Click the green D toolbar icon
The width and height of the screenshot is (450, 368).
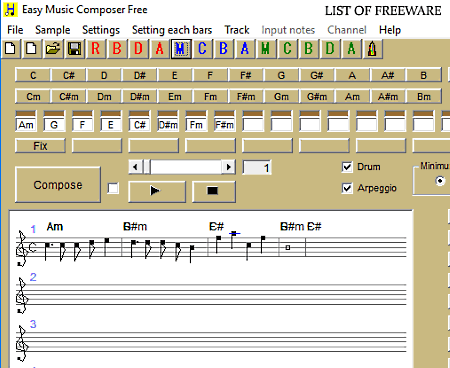(330, 49)
